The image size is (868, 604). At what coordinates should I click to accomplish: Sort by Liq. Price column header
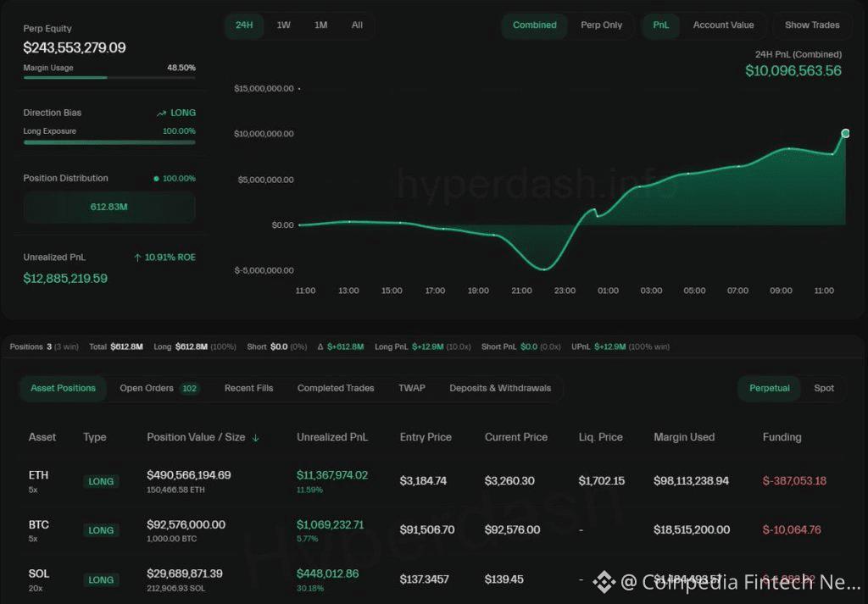[601, 437]
